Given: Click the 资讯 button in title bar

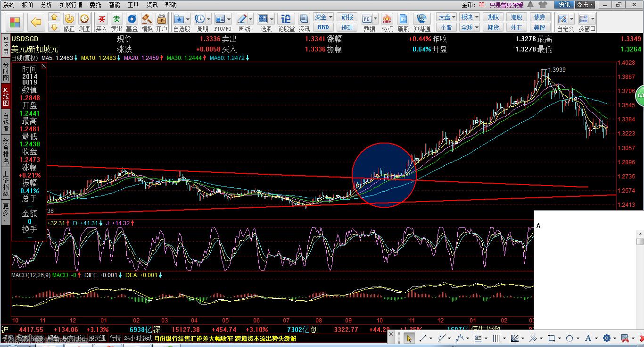Looking at the screenshot, I should (564, 5).
